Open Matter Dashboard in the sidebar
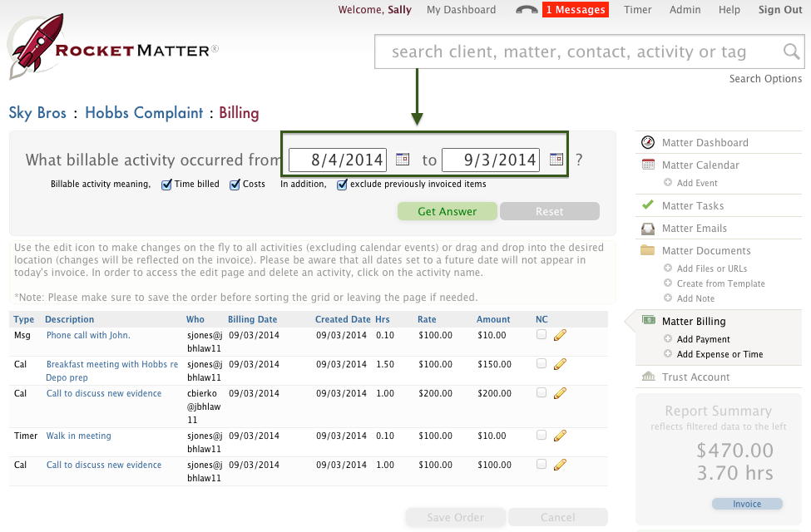This screenshot has height=532, width=811. click(x=705, y=143)
